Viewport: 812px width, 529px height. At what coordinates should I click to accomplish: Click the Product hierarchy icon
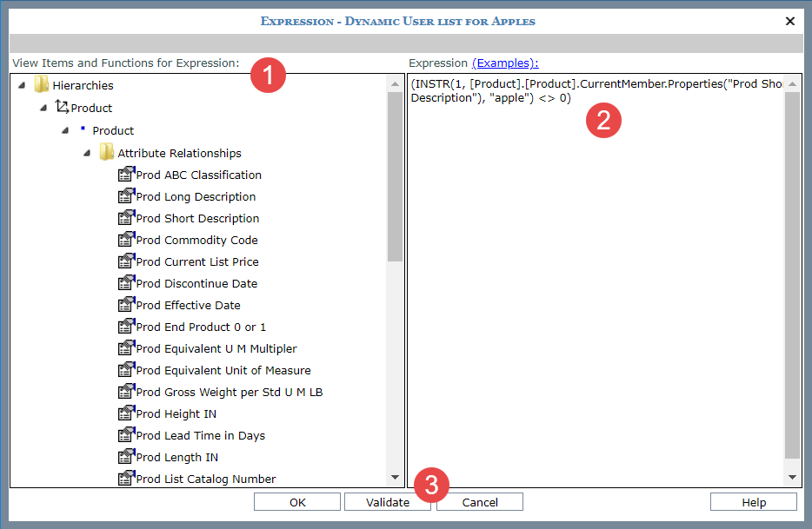tap(62, 108)
